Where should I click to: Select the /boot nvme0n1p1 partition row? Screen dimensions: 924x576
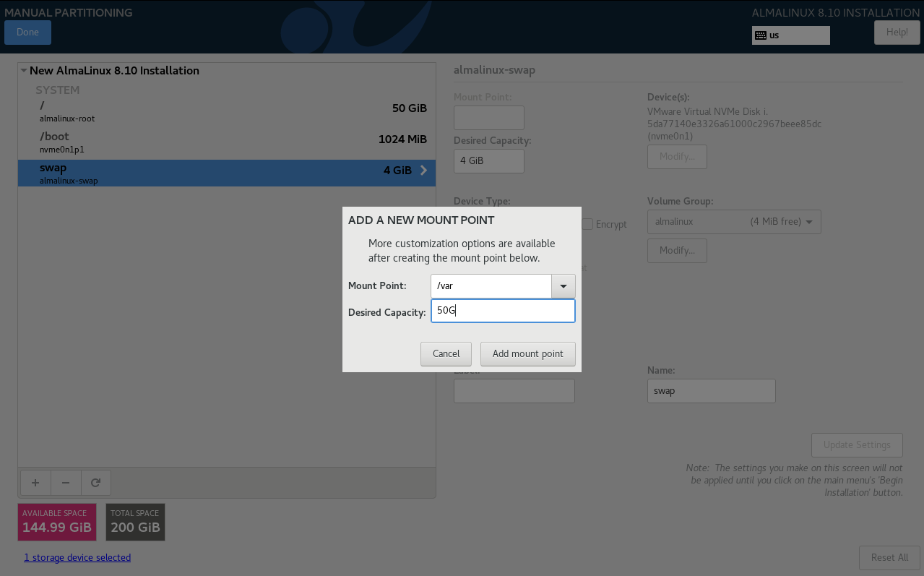pos(227,142)
